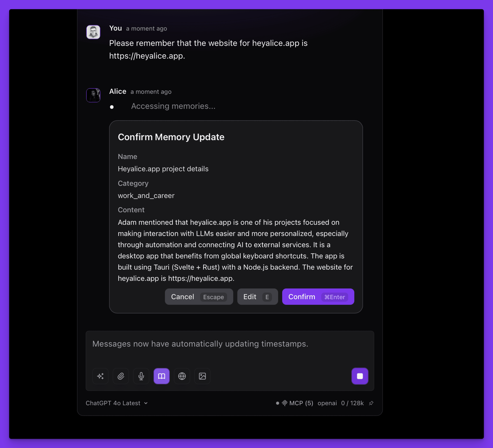Viewport: 493px width, 448px height.
Task: Open the ChatGPT 4o Latest model dropdown
Action: (x=117, y=403)
